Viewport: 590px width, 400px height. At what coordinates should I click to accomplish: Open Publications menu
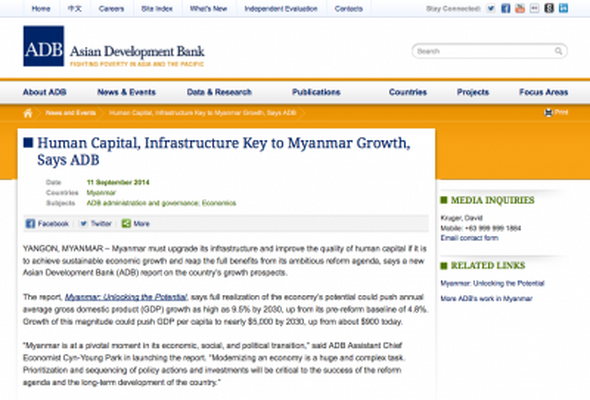[316, 92]
